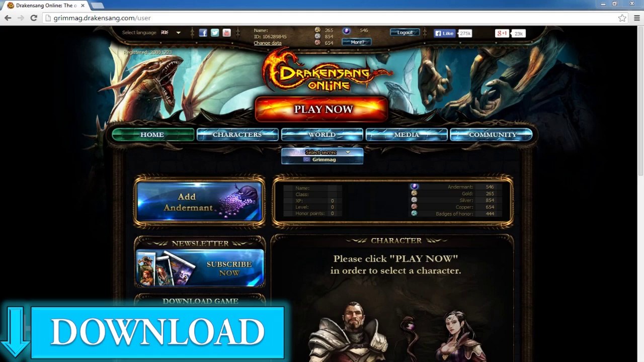The image size is (644, 362).
Task: Click the 'Honor points:' label
Action: [310, 214]
